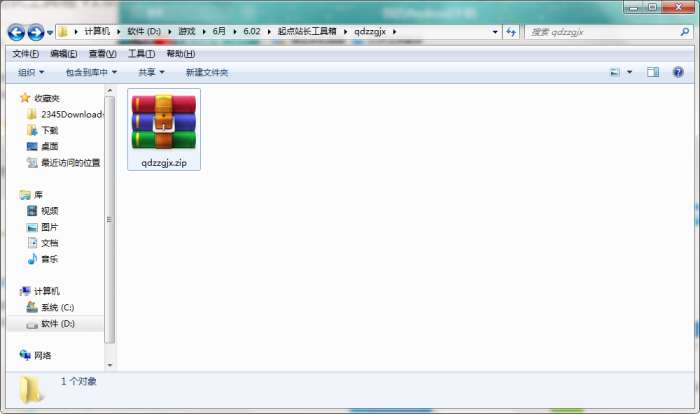
Task: Expand the arrow after 游戏 breadcrumb
Action: (x=204, y=32)
